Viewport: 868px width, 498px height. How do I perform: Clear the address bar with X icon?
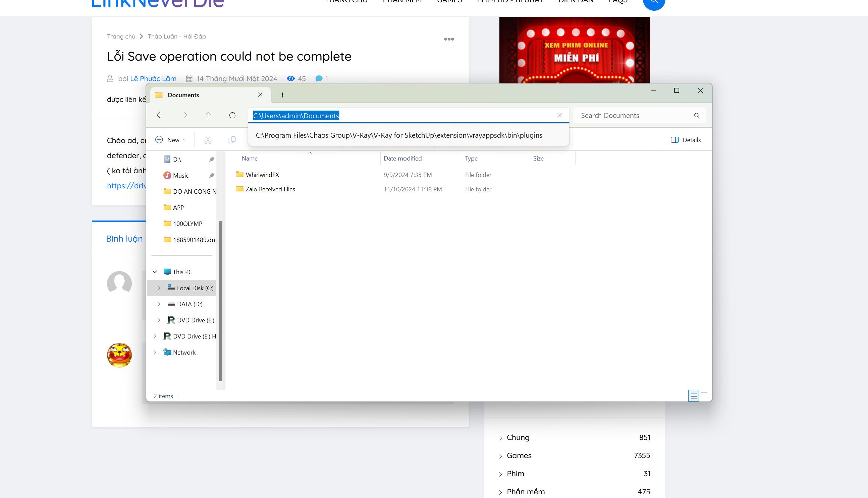pyautogui.click(x=559, y=115)
